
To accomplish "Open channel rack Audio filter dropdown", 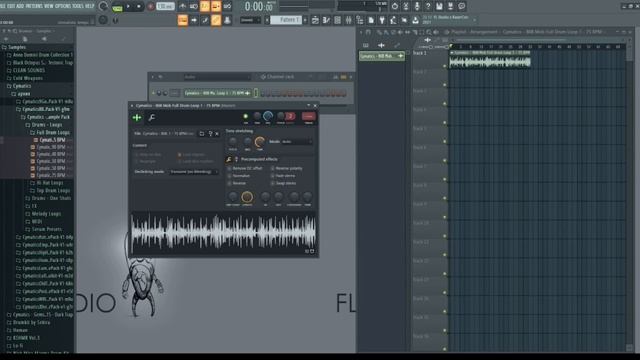I will 217,77.
